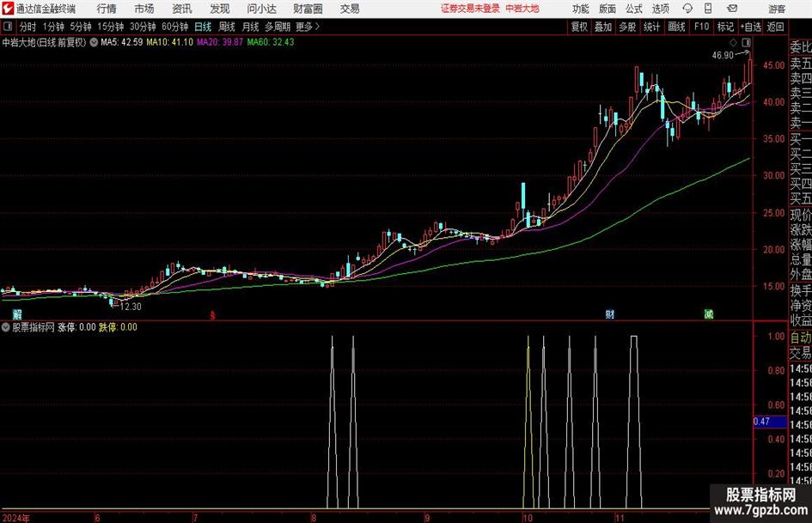Click the month 8 marker on the time axis
812x523 pixels.
314,518
